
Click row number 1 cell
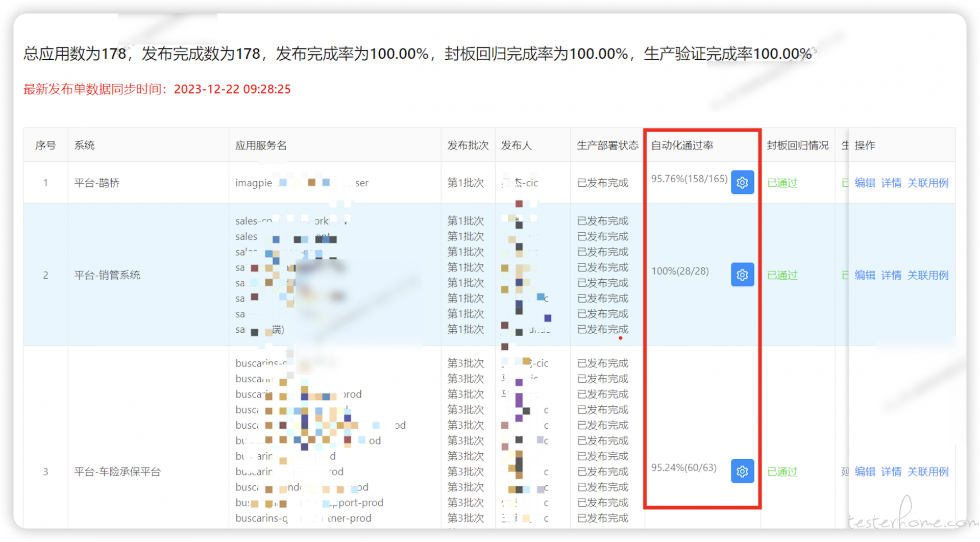tap(45, 183)
